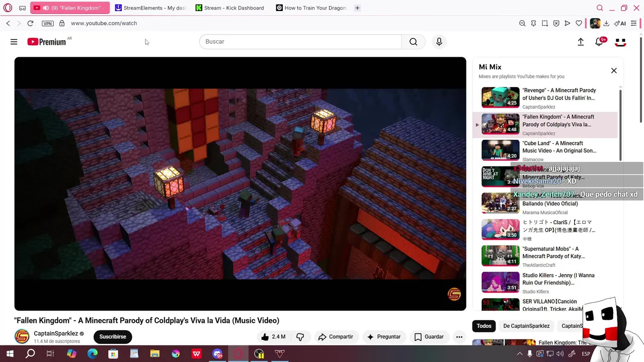644x362 pixels.
Task: Reload the YouTube page
Action: pos(30,23)
